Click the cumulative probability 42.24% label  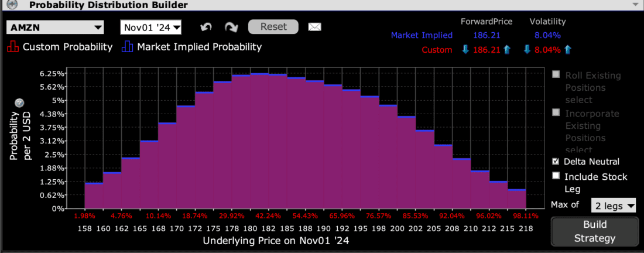pyautogui.click(x=268, y=216)
